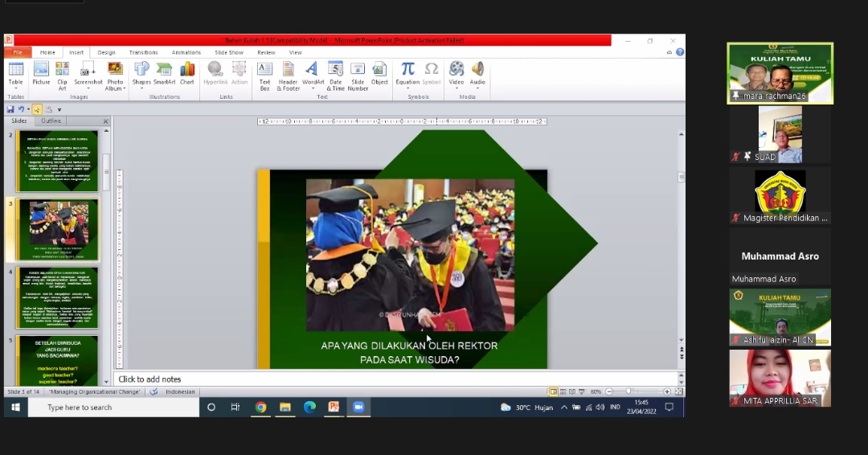Image resolution: width=868 pixels, height=455 pixels.
Task: Open the Outline pane tab
Action: (51, 121)
